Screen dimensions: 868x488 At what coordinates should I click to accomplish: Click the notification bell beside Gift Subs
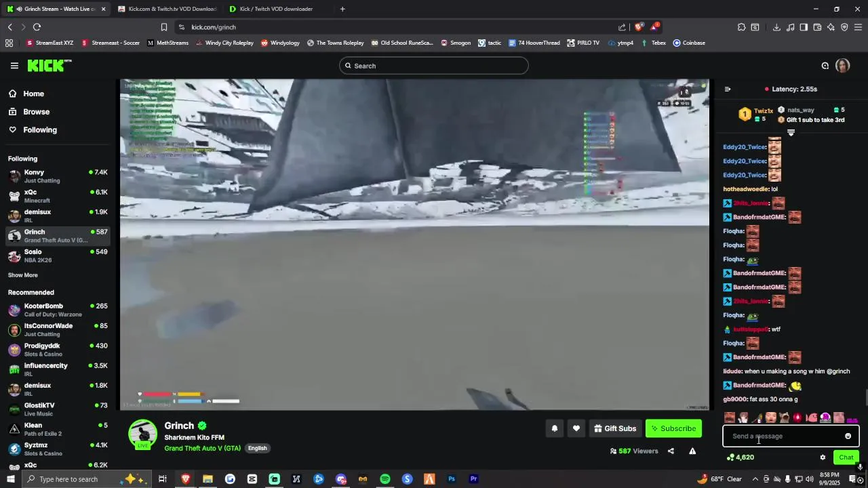[554, 428]
